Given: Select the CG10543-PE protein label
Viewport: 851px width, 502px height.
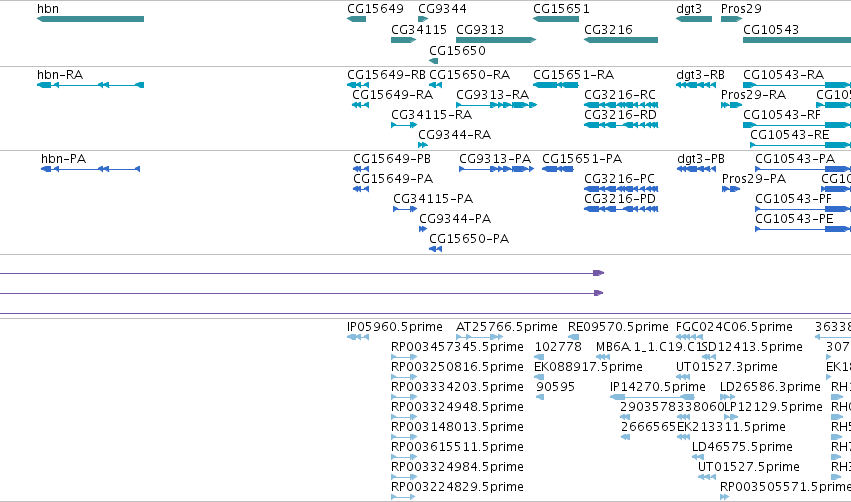Looking at the screenshot, I should point(794,219).
